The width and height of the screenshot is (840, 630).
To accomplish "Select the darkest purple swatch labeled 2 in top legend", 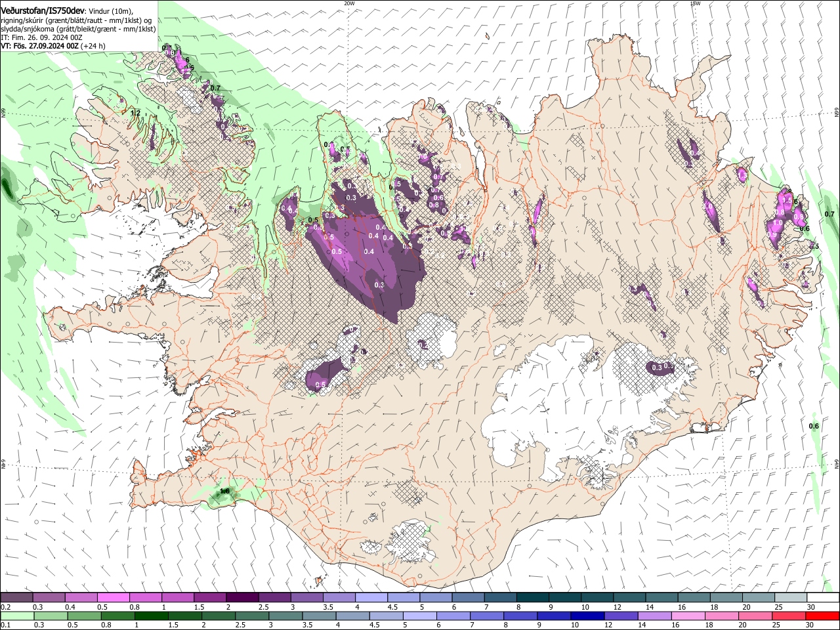I will pos(241,598).
